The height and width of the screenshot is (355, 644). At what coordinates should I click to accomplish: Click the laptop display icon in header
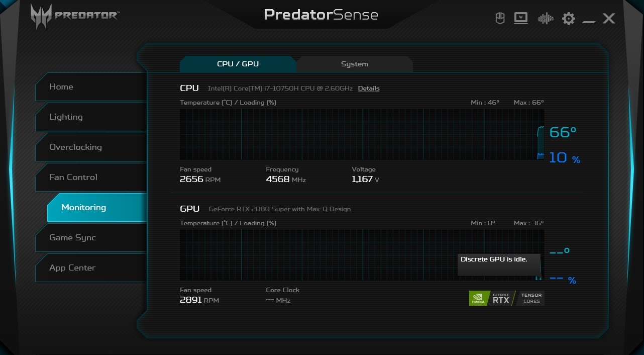[521, 19]
